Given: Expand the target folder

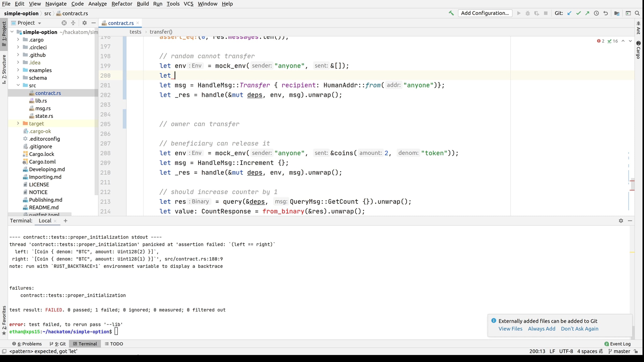Looking at the screenshot, I should (18, 123).
